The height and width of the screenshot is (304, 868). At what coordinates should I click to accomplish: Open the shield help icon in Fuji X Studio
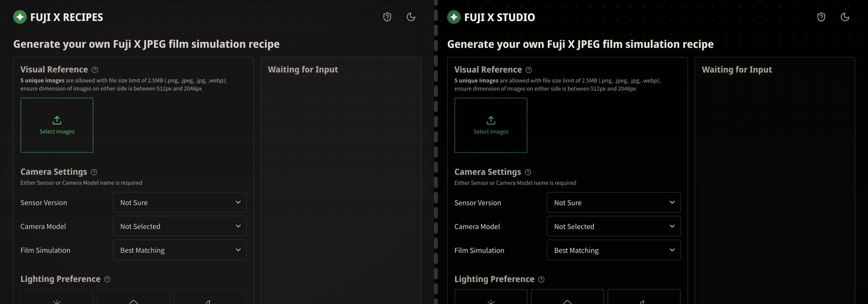click(821, 17)
